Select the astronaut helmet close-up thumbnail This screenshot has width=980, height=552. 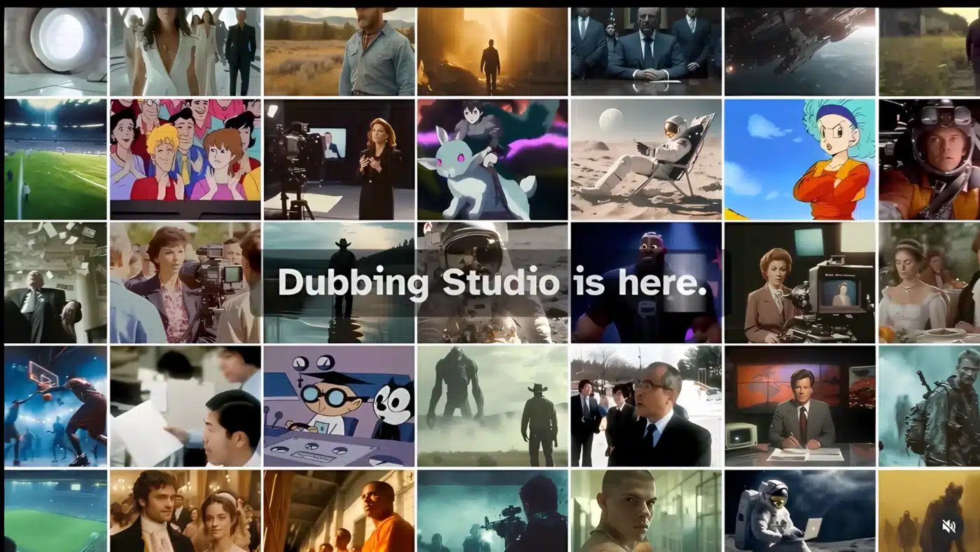[x=493, y=283]
